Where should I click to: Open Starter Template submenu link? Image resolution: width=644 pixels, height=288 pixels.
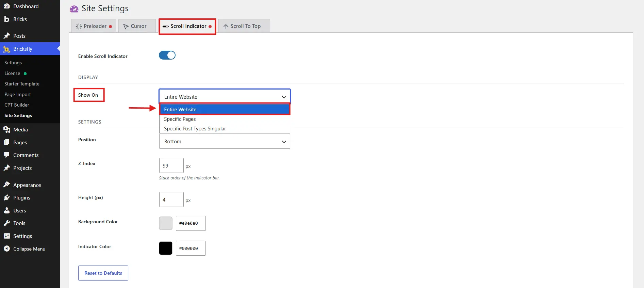tap(22, 84)
